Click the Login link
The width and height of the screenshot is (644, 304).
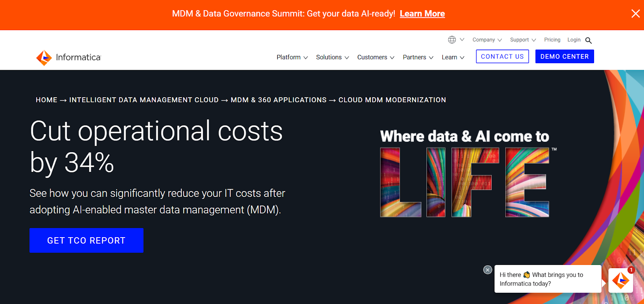[574, 40]
